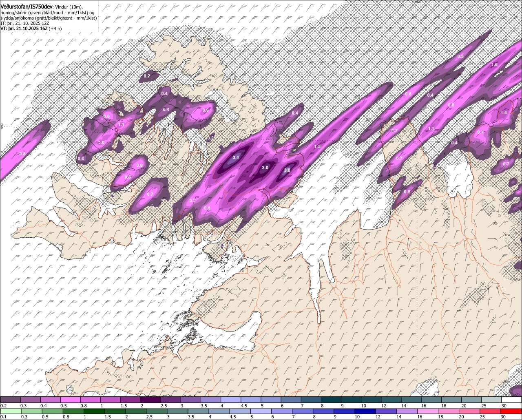Select the VT: þri. 21.10.2025 16Z line
Image resolution: width=522 pixels, height=420 pixels.
(31, 29)
